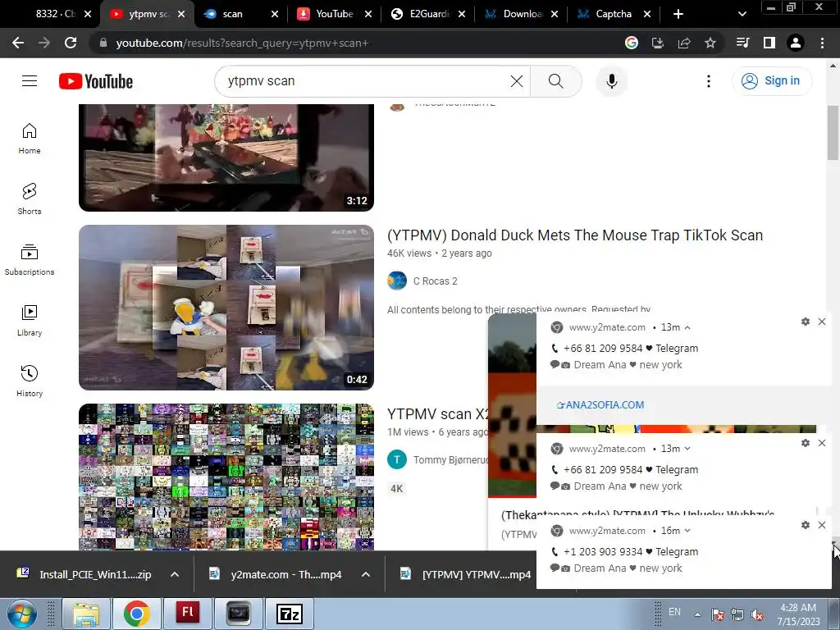840x630 pixels.
Task: Go to Home in sidebar
Action: [30, 139]
